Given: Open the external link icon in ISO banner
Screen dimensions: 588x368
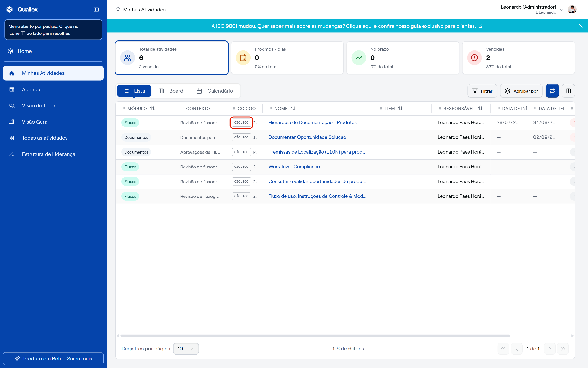Looking at the screenshot, I should pos(480,26).
